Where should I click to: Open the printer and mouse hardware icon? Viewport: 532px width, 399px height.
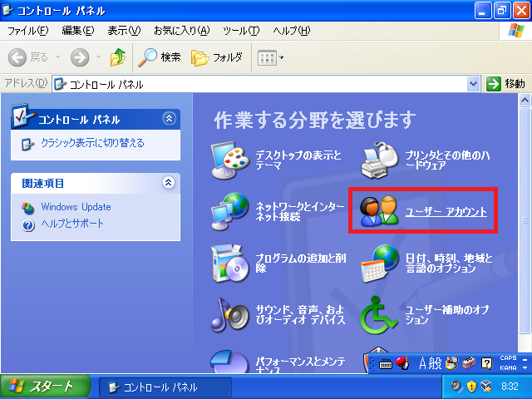[380, 160]
